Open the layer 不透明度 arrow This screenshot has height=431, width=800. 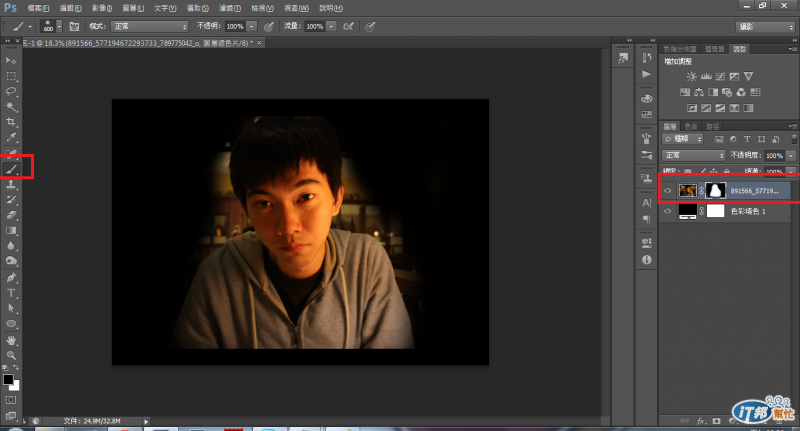pyautogui.click(x=791, y=156)
